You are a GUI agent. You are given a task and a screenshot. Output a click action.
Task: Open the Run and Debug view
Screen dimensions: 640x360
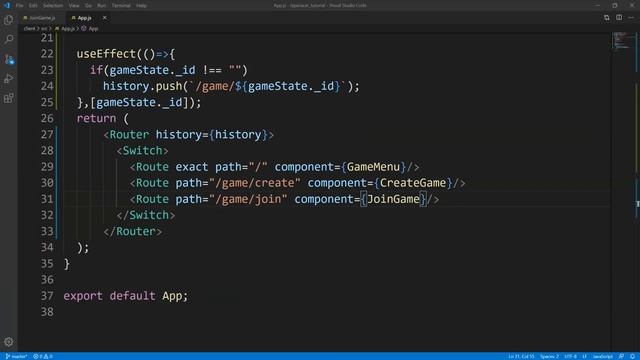click(x=9, y=78)
